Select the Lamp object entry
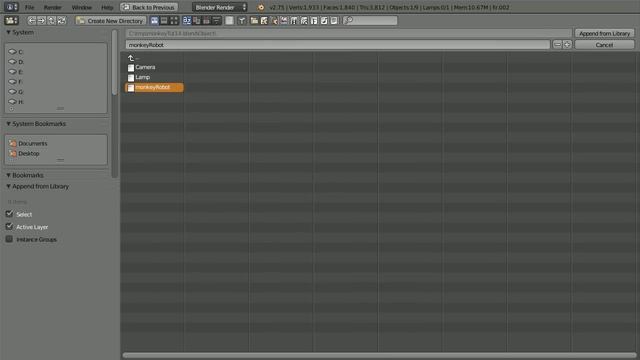The width and height of the screenshot is (640, 360). (x=139, y=77)
